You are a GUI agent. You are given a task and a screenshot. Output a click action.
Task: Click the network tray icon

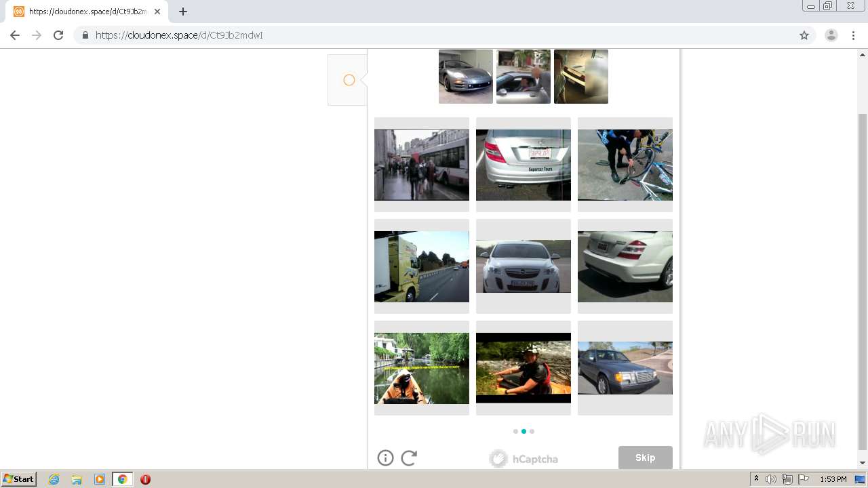tap(787, 479)
